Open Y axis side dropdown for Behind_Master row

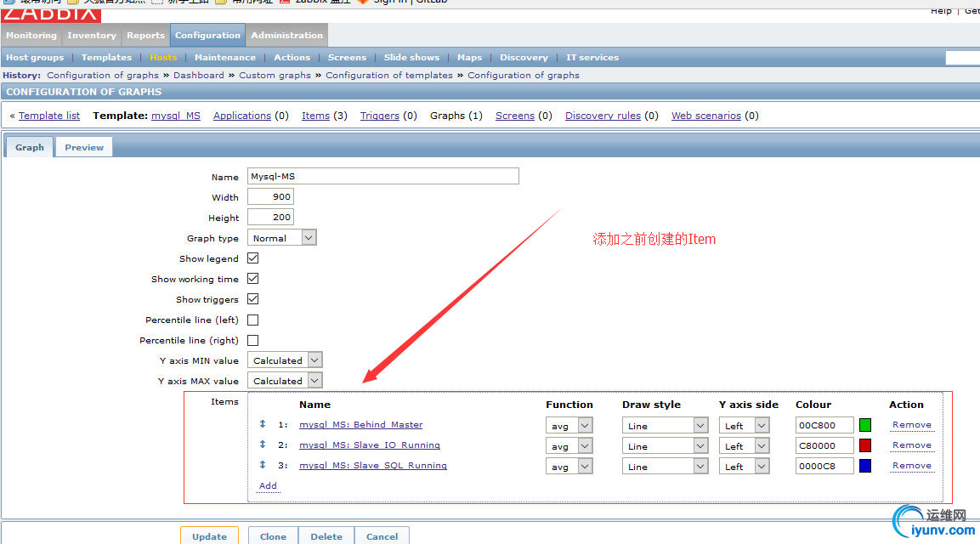click(744, 426)
